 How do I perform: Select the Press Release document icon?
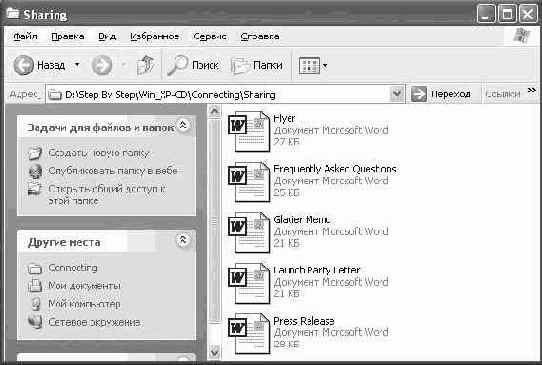coord(249,333)
